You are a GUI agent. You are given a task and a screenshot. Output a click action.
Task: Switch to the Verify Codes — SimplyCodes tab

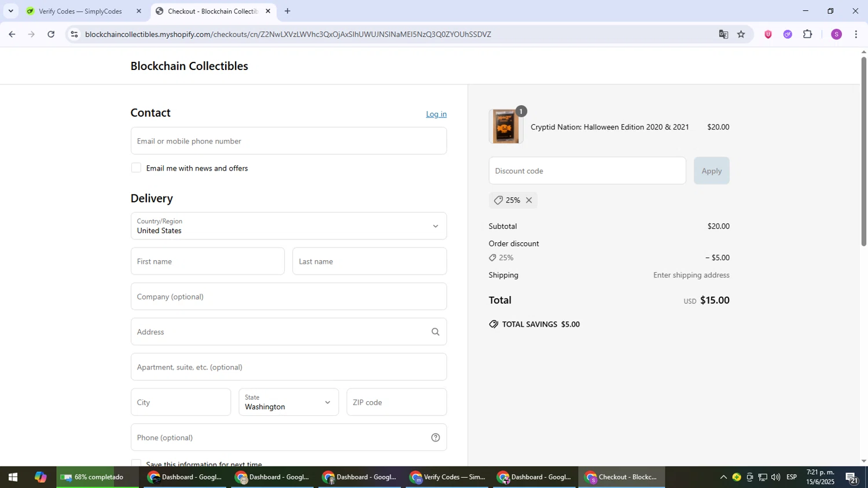[80, 11]
